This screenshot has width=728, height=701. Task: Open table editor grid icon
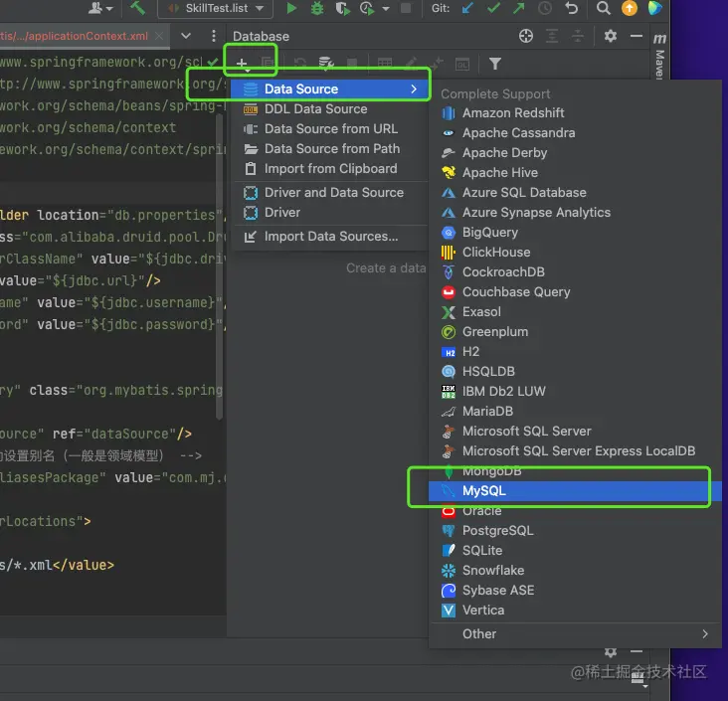[385, 63]
